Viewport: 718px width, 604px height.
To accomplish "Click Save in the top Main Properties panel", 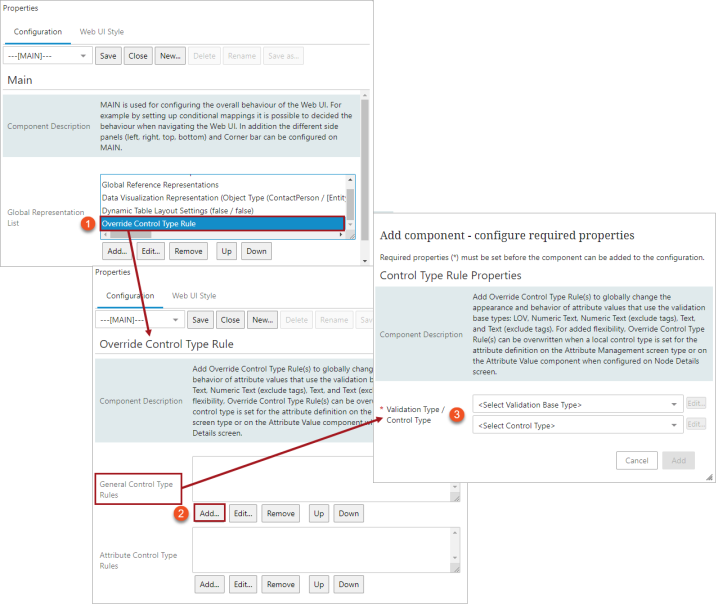I will (108, 56).
